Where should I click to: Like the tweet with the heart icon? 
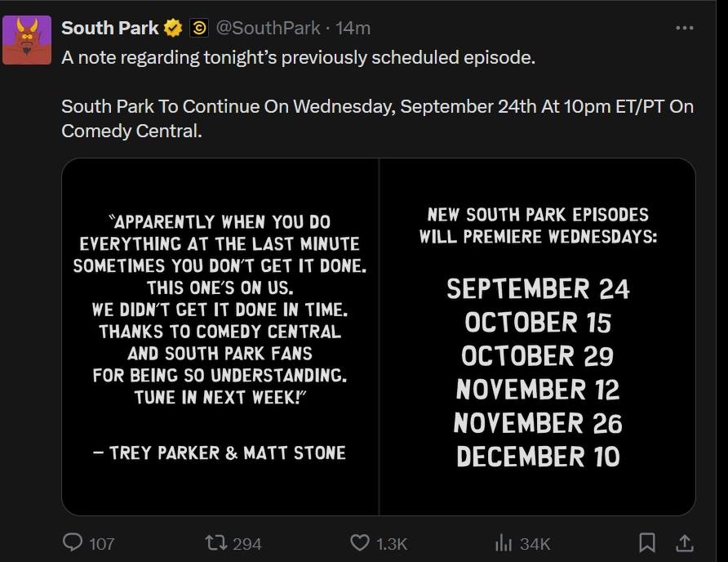click(x=359, y=542)
